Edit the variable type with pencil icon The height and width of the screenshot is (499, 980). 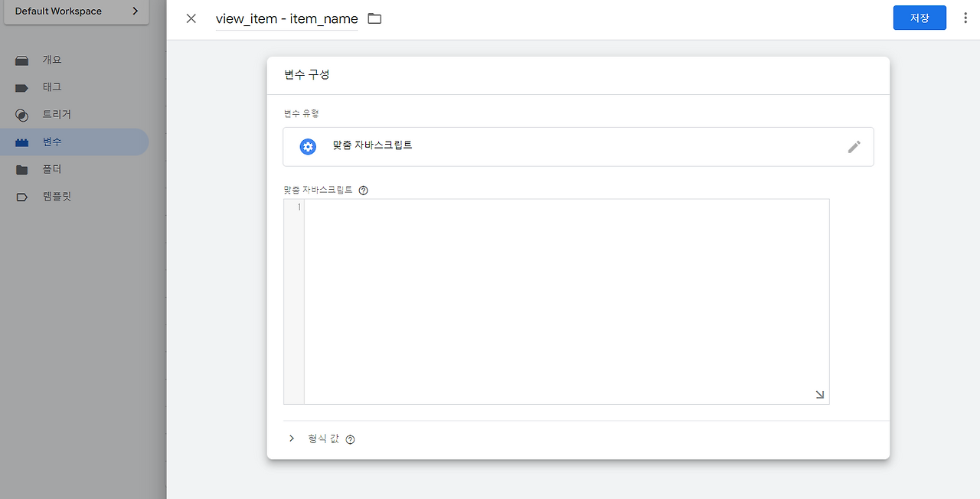(854, 146)
